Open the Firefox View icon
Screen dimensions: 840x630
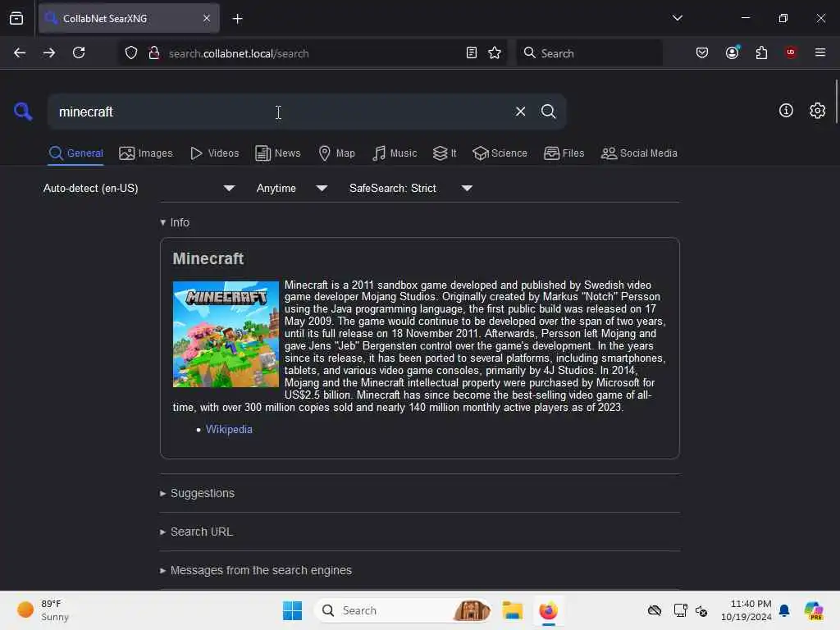coord(16,19)
